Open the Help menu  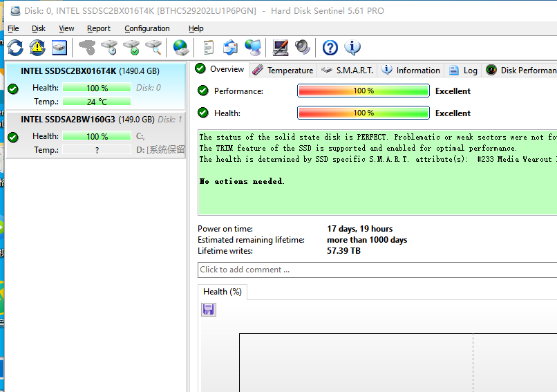(x=196, y=28)
